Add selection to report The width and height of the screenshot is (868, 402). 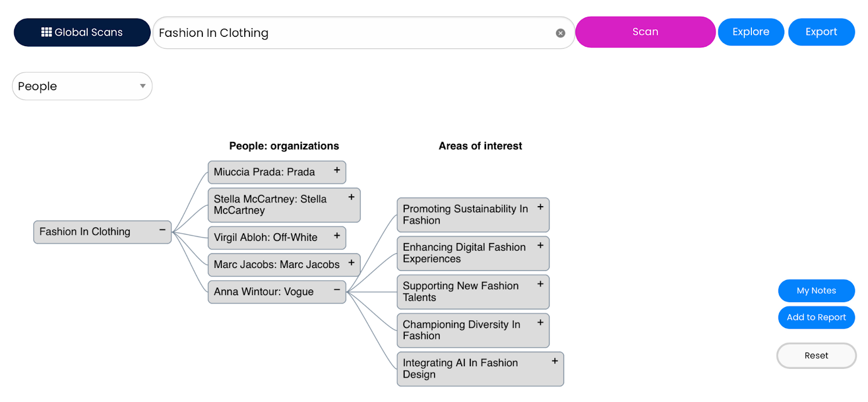pos(816,317)
